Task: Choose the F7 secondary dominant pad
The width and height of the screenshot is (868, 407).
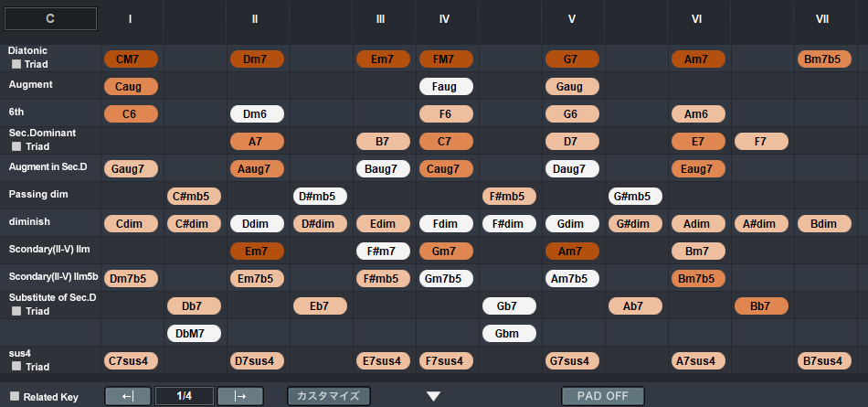Action: [761, 142]
